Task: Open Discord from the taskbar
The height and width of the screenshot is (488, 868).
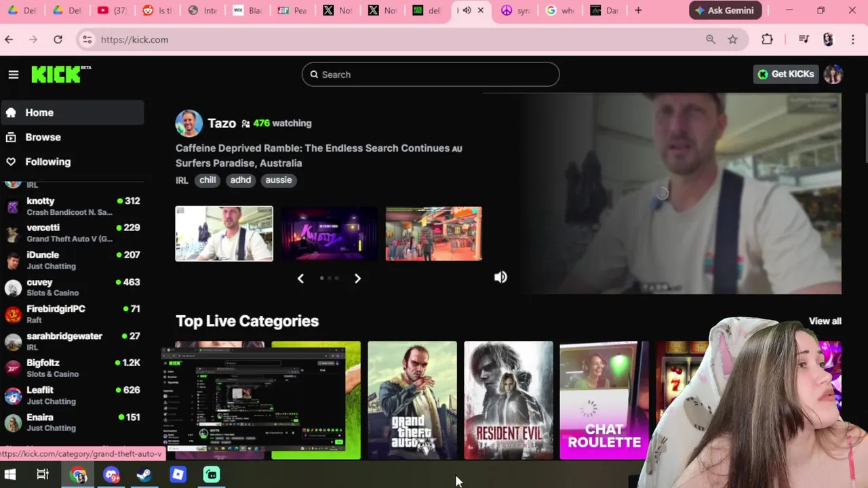Action: click(111, 475)
